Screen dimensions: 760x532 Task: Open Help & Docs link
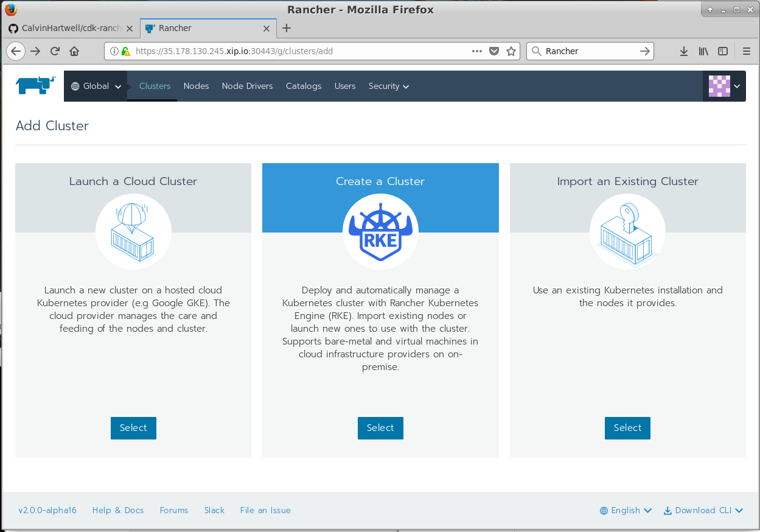[118, 510]
